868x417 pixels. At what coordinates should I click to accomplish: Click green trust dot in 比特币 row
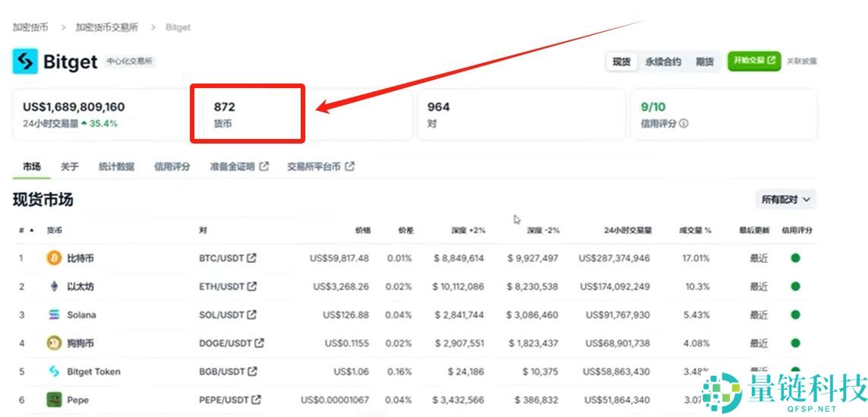[796, 258]
